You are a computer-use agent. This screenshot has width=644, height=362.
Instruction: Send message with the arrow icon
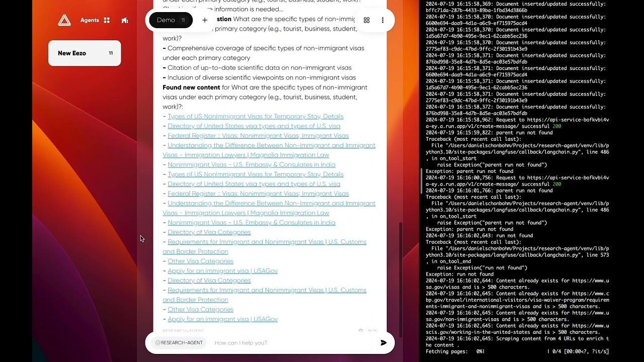pyautogui.click(x=383, y=343)
